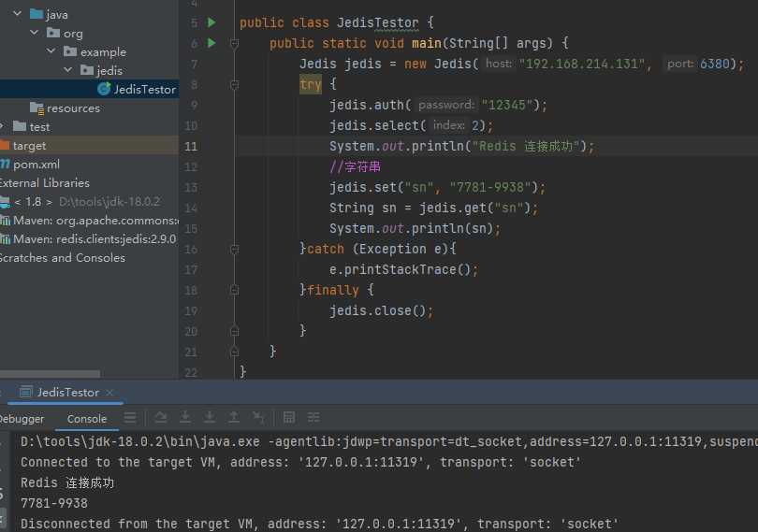Viewport: 758px width, 532px height.
Task: Switch to the Debugger tab
Action: 21,419
